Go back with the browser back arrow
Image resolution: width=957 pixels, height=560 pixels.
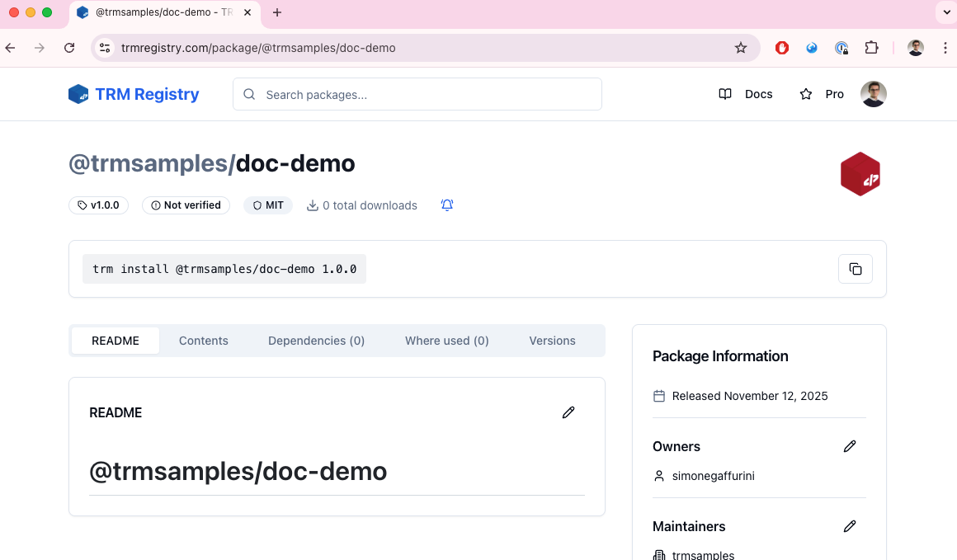pyautogui.click(x=11, y=48)
